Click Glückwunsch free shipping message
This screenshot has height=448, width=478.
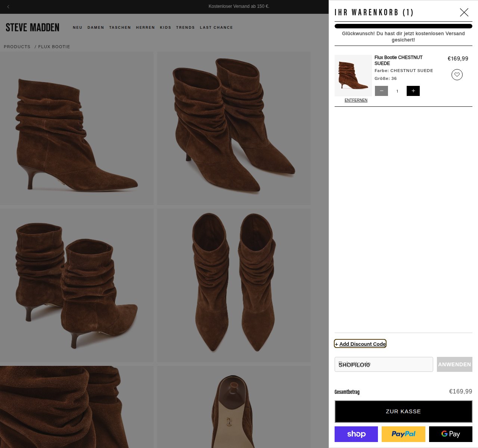pos(403,37)
